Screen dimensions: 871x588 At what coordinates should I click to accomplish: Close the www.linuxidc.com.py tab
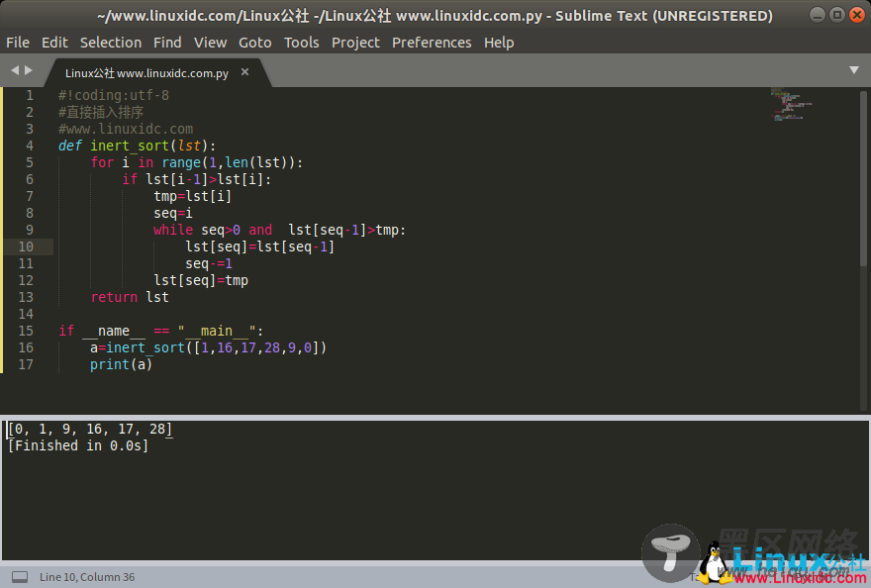click(245, 71)
